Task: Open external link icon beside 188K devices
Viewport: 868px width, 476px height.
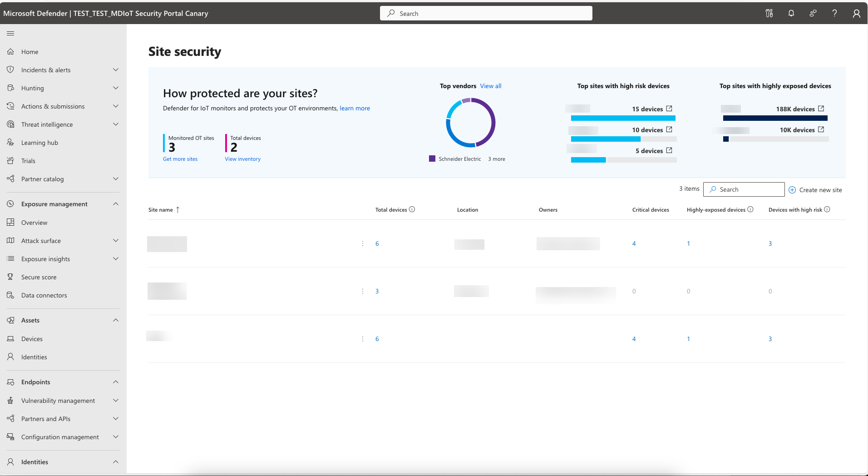Action: click(x=821, y=109)
